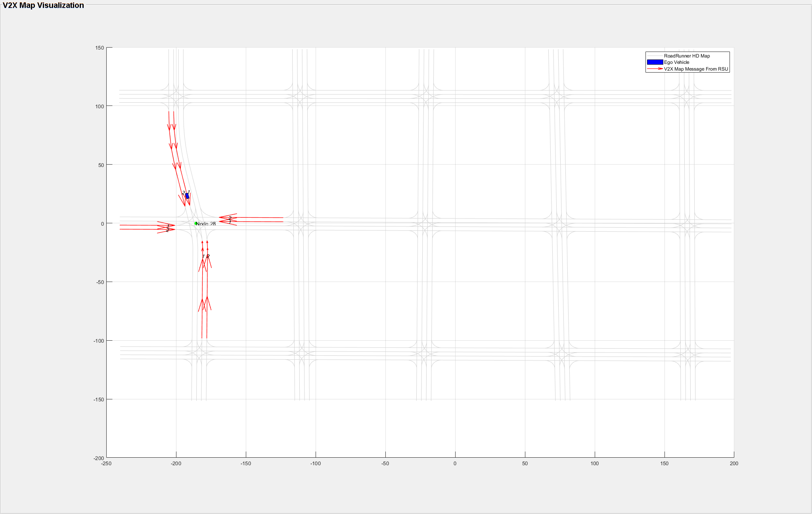Select the green Node 28 marker
Image resolution: width=812 pixels, height=514 pixels.
click(196, 224)
